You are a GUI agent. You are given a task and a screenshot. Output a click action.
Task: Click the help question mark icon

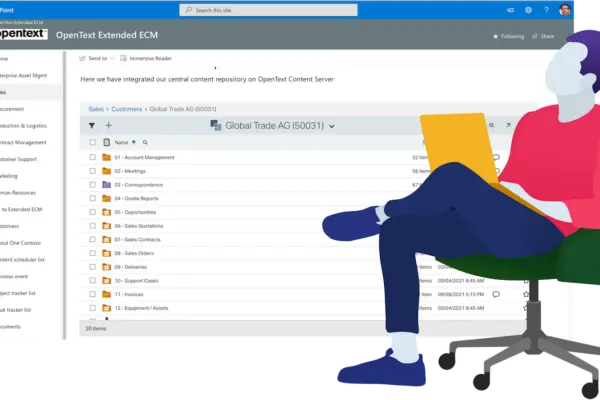(546, 9)
